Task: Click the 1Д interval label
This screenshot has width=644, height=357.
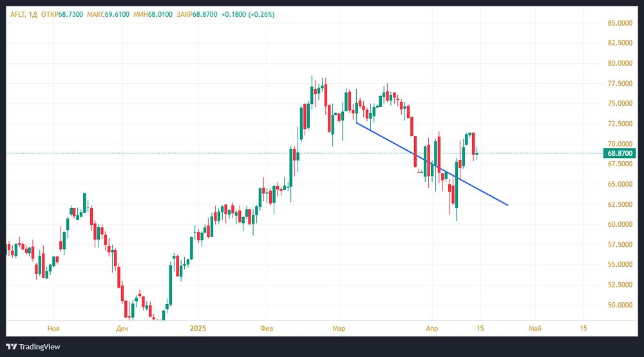Action: pyautogui.click(x=33, y=14)
